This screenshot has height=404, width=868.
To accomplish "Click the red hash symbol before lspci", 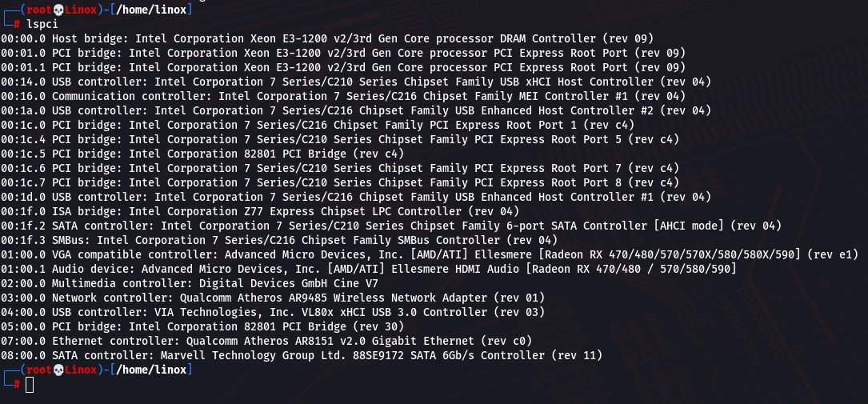I will pyautogui.click(x=17, y=24).
